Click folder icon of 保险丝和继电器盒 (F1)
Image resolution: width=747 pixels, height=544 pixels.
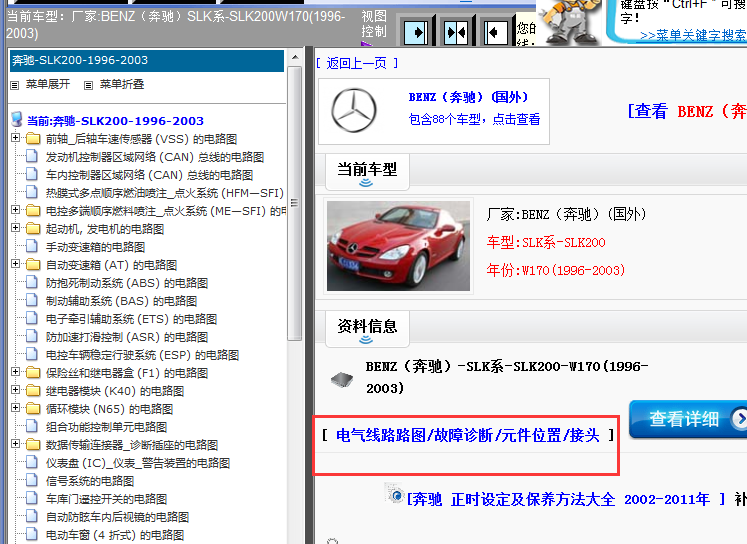coord(32,373)
